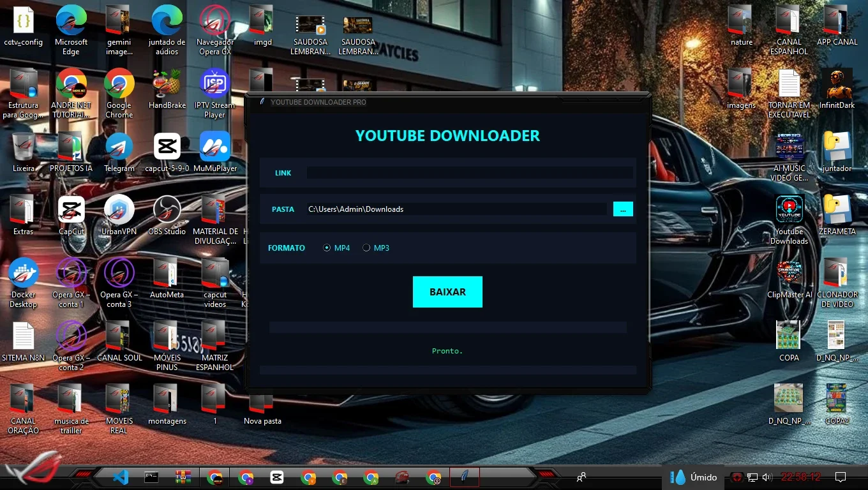Screen dimensions: 868x490
Task: Open the ZERAMETA Python icon
Action: tap(837, 216)
